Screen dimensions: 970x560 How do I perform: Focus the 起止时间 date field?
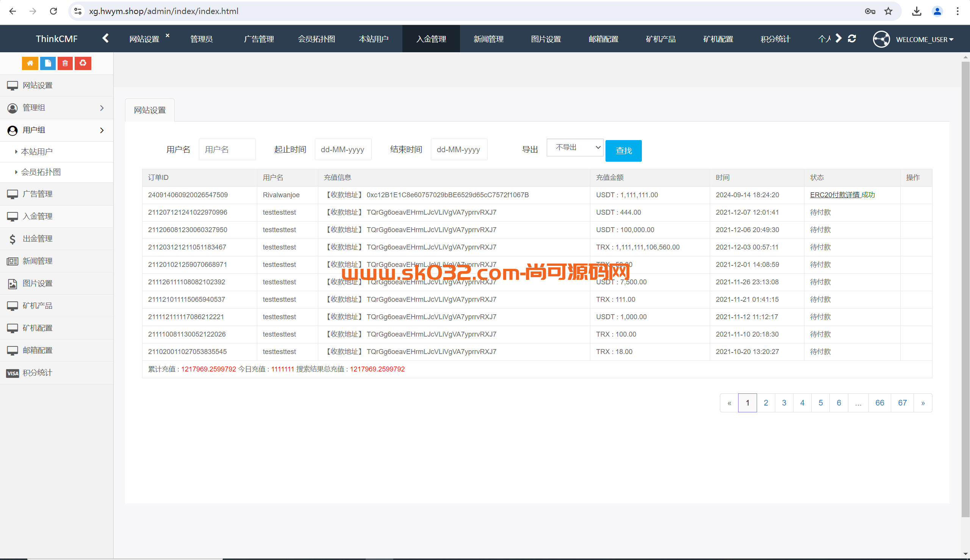(x=343, y=149)
